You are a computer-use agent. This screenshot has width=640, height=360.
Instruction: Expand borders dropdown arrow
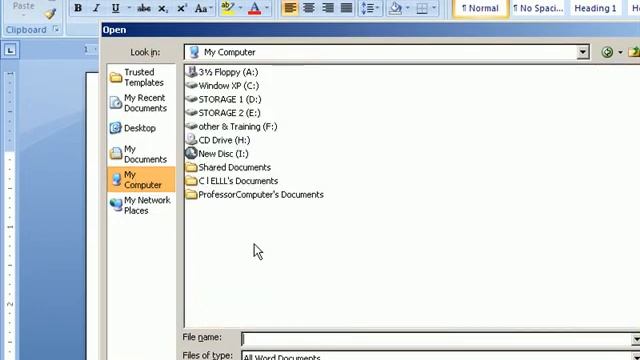point(433,8)
